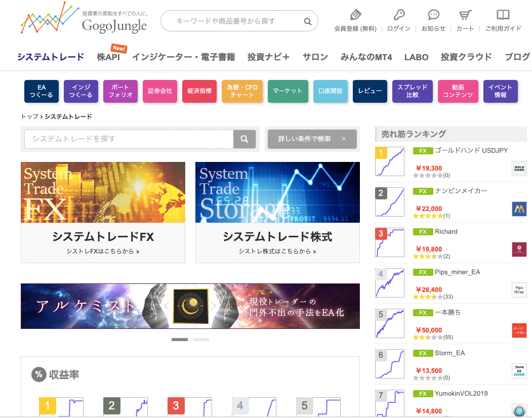Open the shopping cart icon
The height and width of the screenshot is (418, 532).
coord(465,15)
